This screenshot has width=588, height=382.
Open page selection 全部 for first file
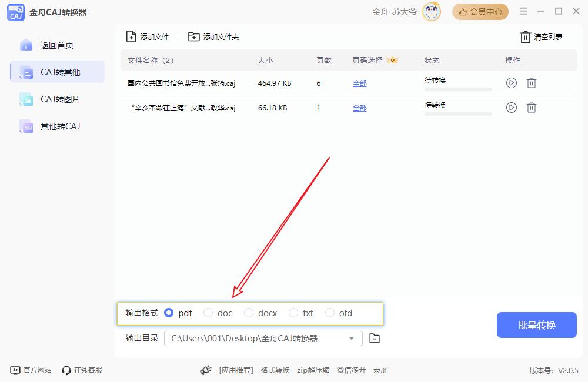(x=359, y=83)
